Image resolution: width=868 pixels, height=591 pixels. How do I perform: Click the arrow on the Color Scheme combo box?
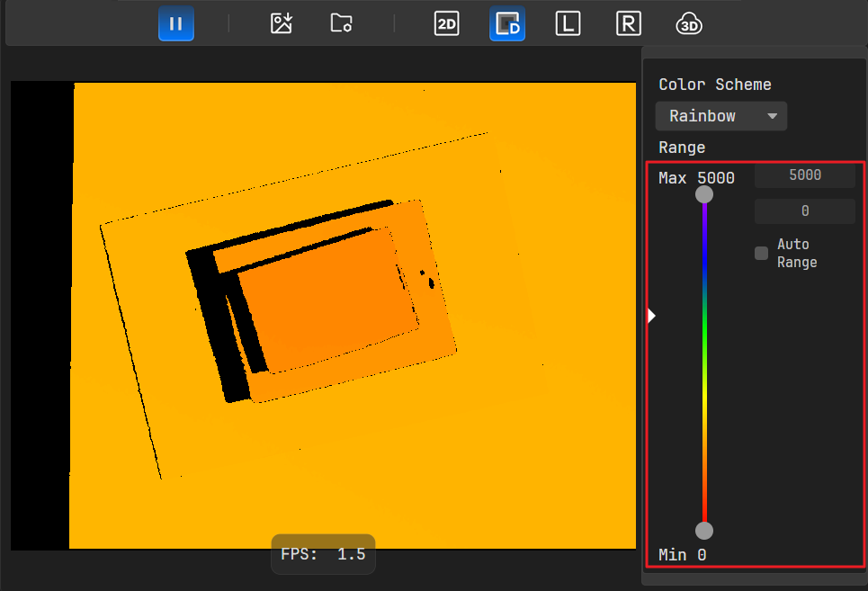[x=772, y=116]
